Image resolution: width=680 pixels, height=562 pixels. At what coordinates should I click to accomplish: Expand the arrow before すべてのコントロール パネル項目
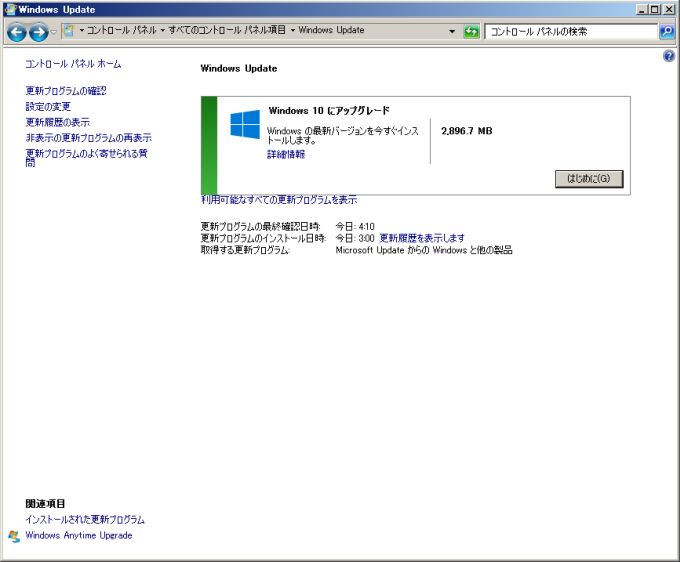click(163, 30)
